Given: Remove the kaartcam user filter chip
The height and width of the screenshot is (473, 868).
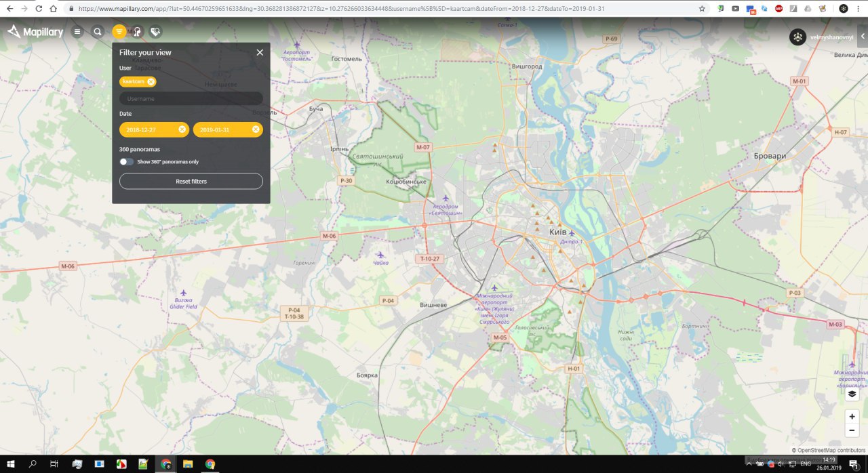Looking at the screenshot, I should point(151,81).
